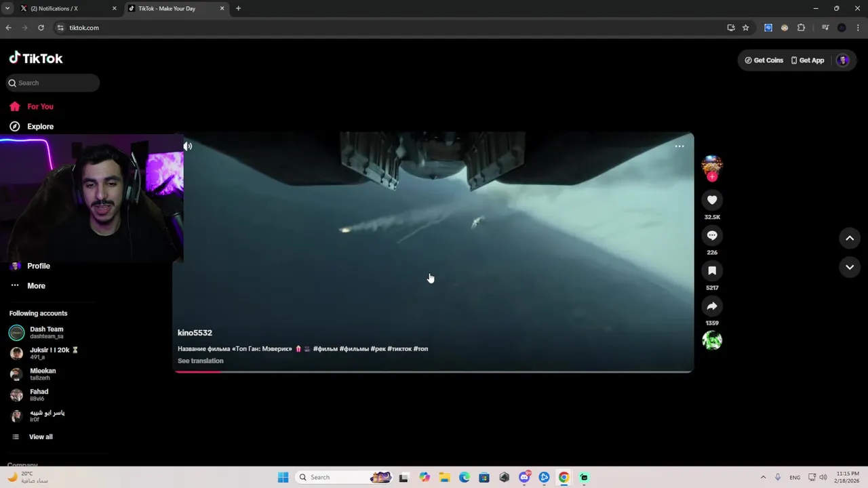
Task: Go back in the browser
Action: (8, 28)
